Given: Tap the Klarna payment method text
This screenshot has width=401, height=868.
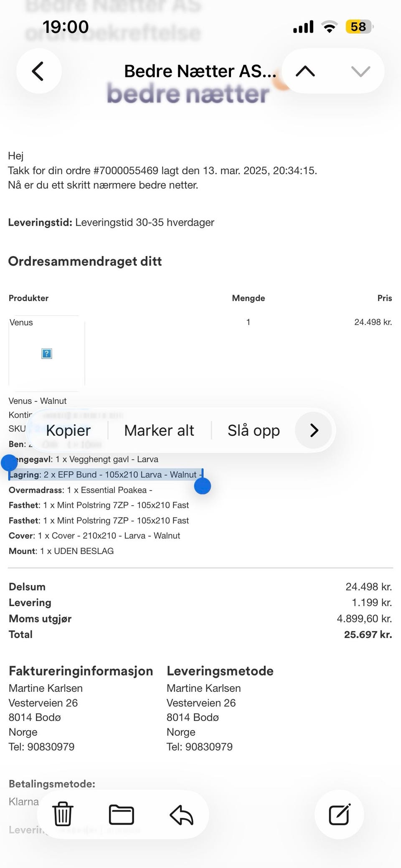Looking at the screenshot, I should [x=24, y=802].
